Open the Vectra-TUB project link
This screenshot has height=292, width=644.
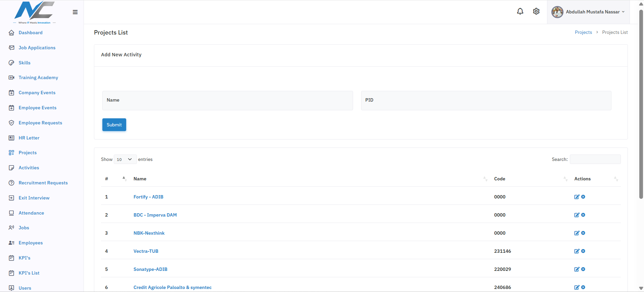pos(146,251)
